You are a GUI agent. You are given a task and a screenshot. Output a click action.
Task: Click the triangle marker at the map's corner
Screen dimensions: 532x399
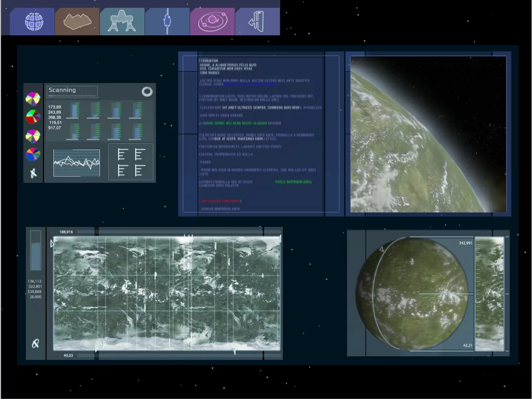click(x=52, y=243)
